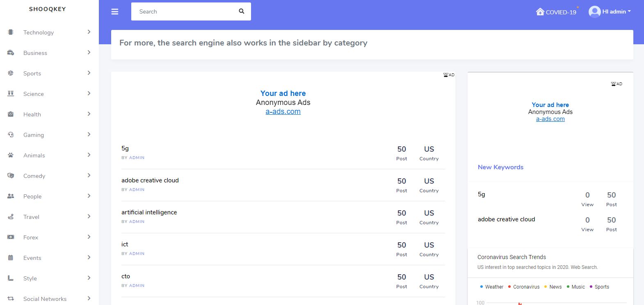644x305 pixels.
Task: Open the Health sidebar menu item
Action: tap(32, 114)
